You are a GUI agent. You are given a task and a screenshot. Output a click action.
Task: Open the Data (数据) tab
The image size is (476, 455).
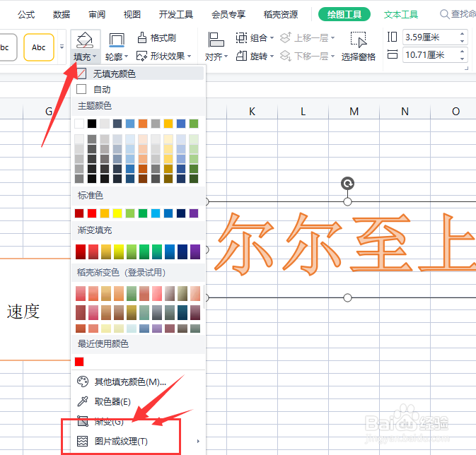pos(62,14)
